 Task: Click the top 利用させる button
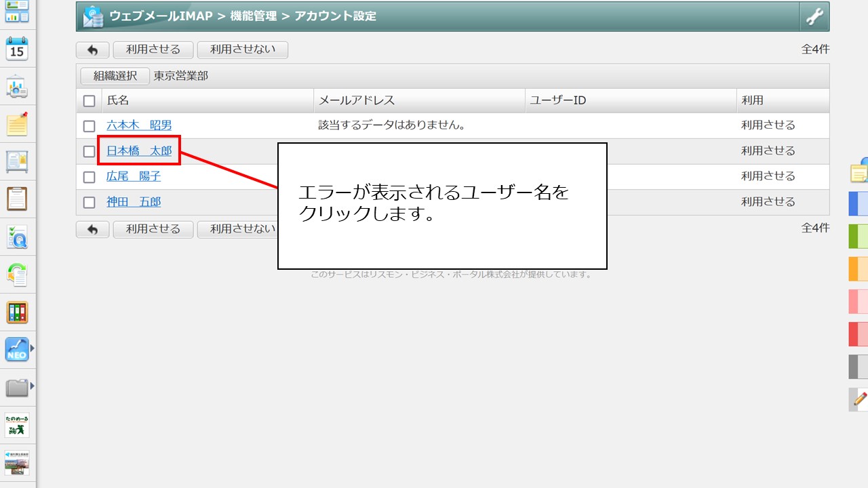[x=153, y=49]
